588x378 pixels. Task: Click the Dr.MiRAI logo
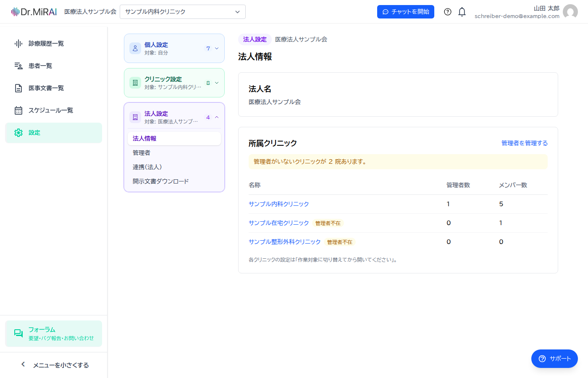(34, 12)
